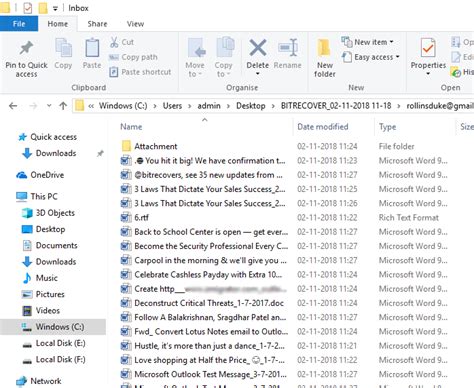This screenshot has width=474, height=388.
Task: Click the Pin to Quick access icon
Action: pyautogui.click(x=26, y=48)
